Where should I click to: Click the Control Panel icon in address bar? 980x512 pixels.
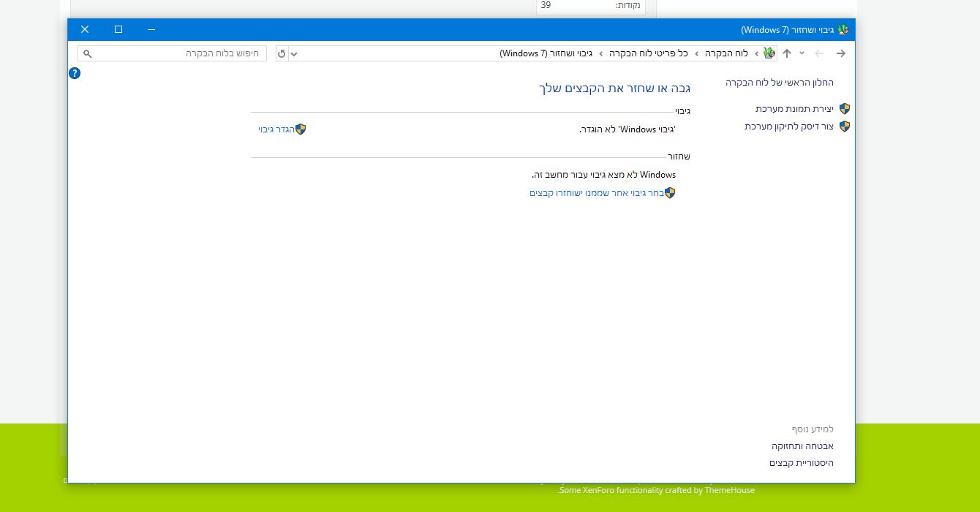tap(769, 53)
